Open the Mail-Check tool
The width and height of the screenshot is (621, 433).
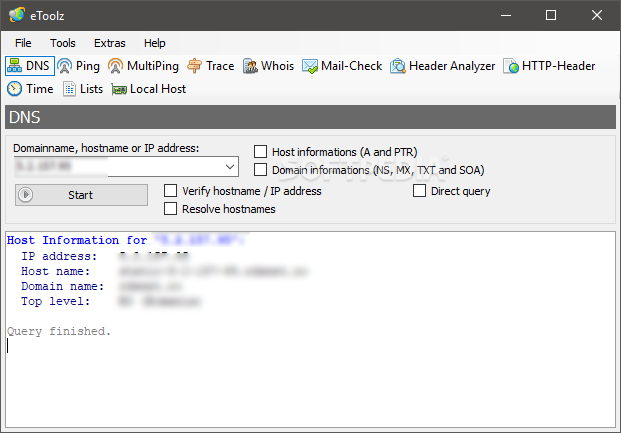(342, 66)
